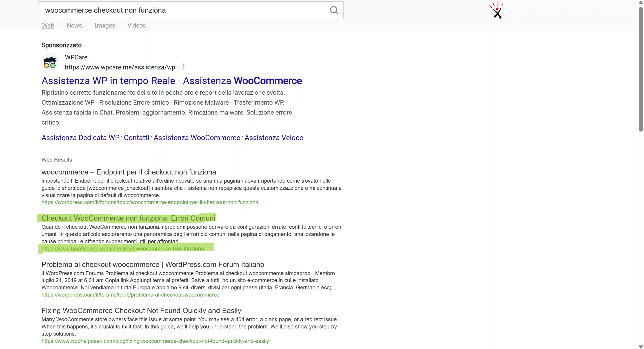Open the Videos search tab

[x=136, y=25]
